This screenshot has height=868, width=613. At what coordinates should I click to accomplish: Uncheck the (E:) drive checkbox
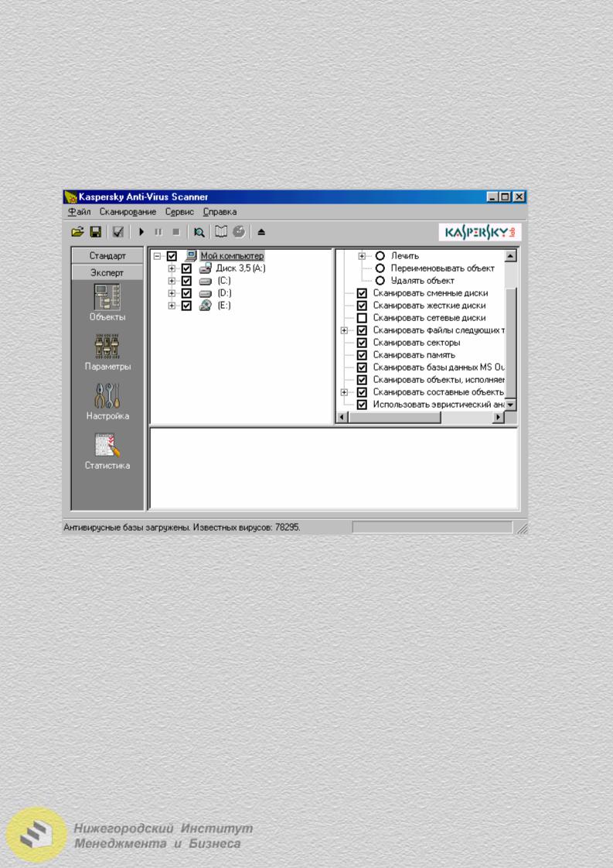(186, 306)
